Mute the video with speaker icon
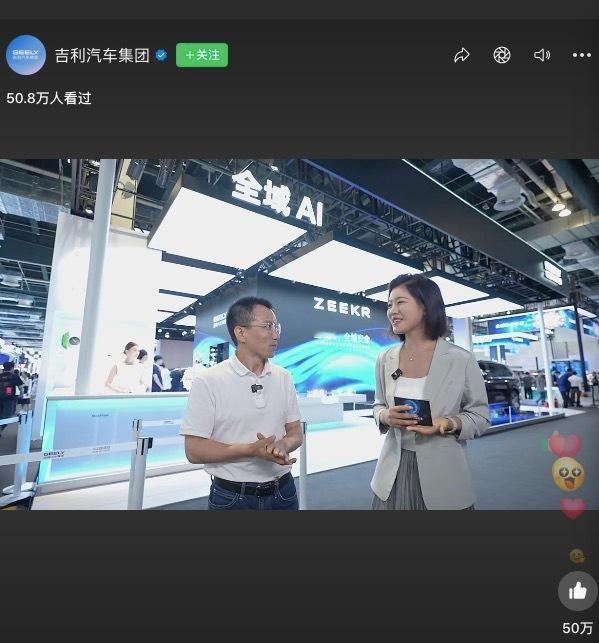This screenshot has width=599, height=643. pyautogui.click(x=542, y=55)
